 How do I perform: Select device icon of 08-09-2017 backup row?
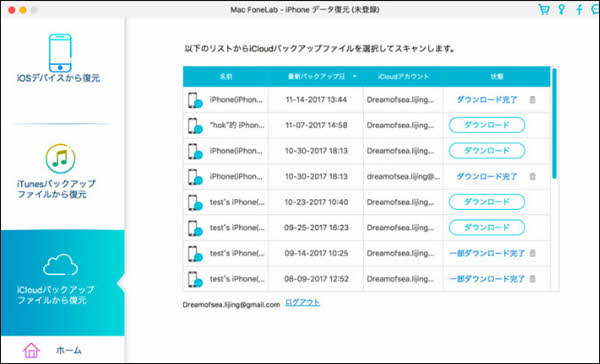[x=195, y=279]
